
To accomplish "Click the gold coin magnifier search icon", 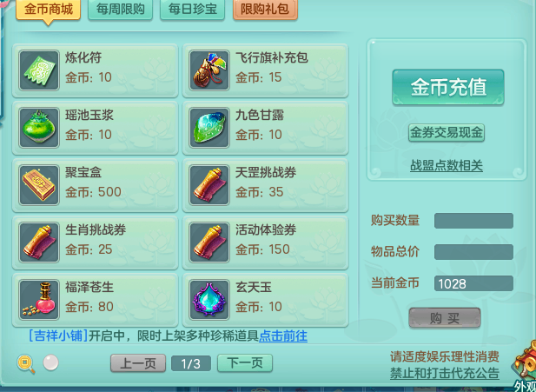I will tap(26, 364).
